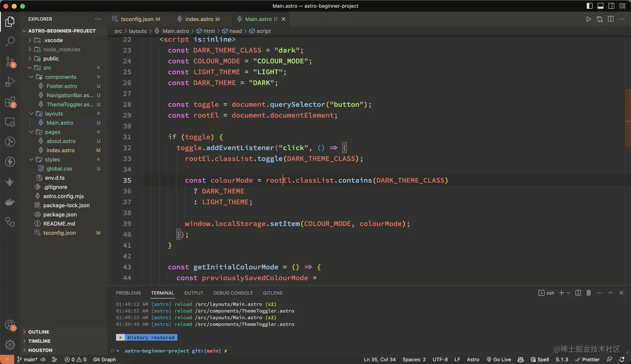Screen dimensions: 631x364
Task: Open the Customize Layout control
Action: click(x=622, y=6)
